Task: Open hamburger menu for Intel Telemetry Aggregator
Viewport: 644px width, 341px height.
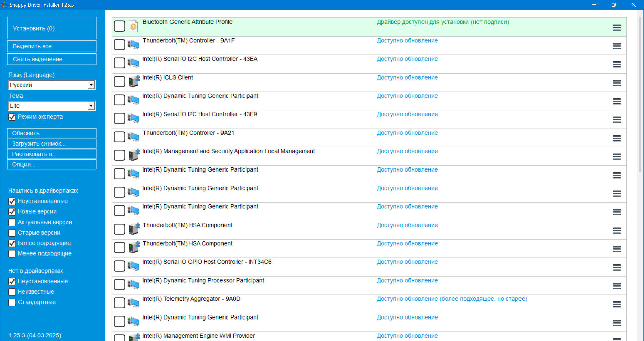Action: pyautogui.click(x=616, y=304)
